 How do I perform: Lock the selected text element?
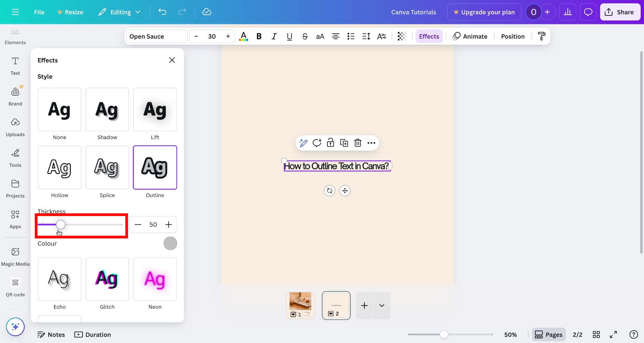(331, 143)
